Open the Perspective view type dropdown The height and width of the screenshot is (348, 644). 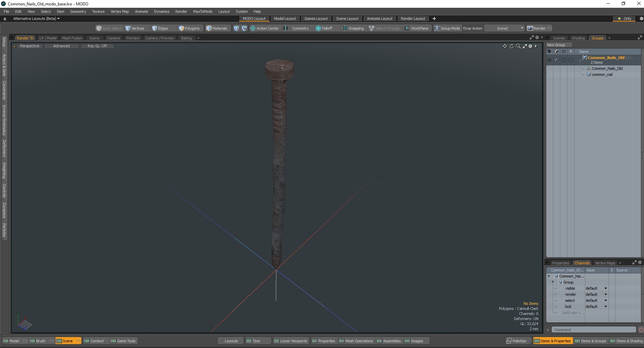[x=30, y=46]
